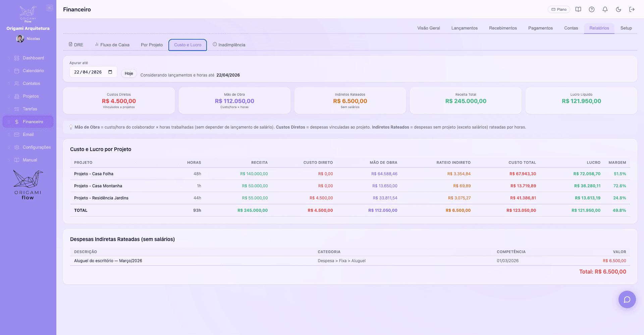Click the Plano card icon button
The height and width of the screenshot is (335, 644).
point(559,9)
